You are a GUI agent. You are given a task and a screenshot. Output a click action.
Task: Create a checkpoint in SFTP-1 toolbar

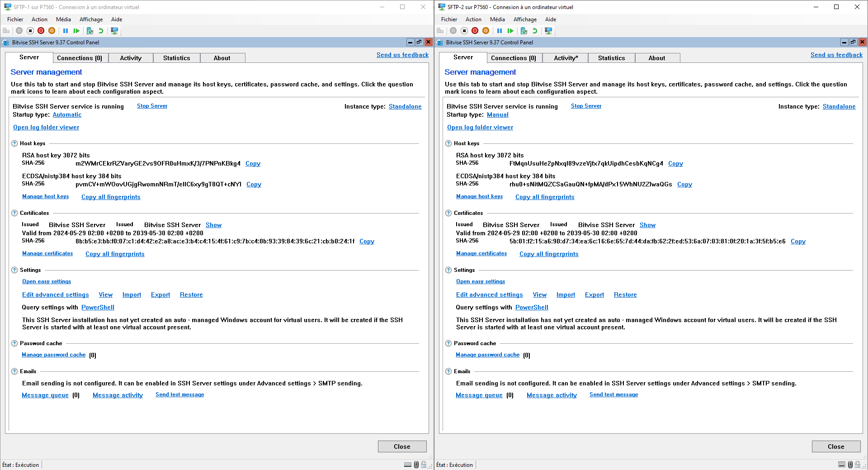[x=90, y=31]
